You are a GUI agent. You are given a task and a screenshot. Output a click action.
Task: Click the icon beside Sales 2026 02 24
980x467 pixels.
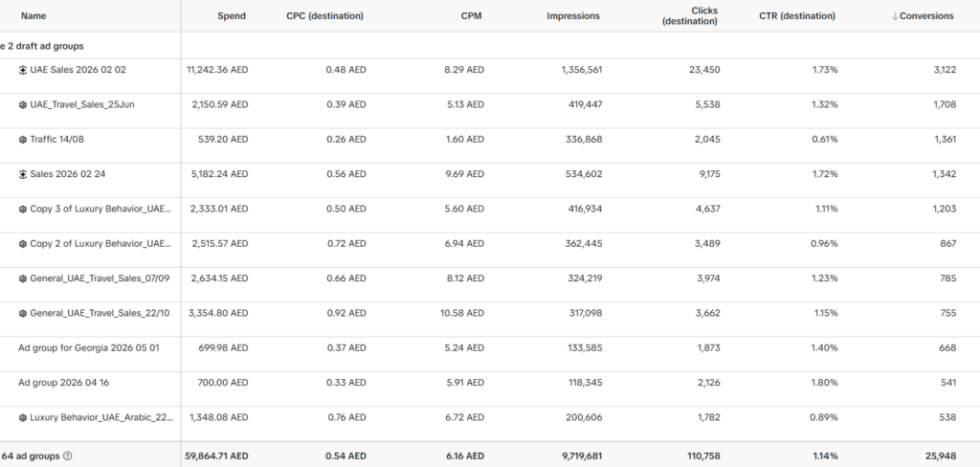23,174
